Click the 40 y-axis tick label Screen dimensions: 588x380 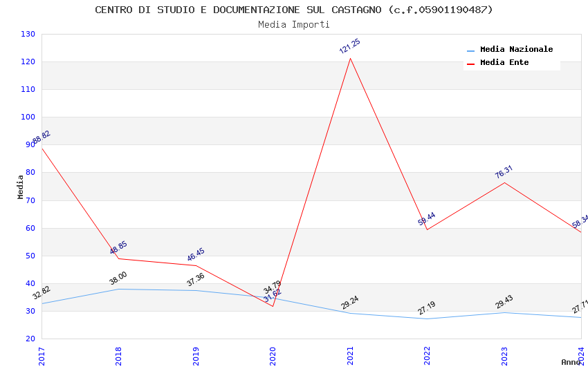tap(30, 283)
